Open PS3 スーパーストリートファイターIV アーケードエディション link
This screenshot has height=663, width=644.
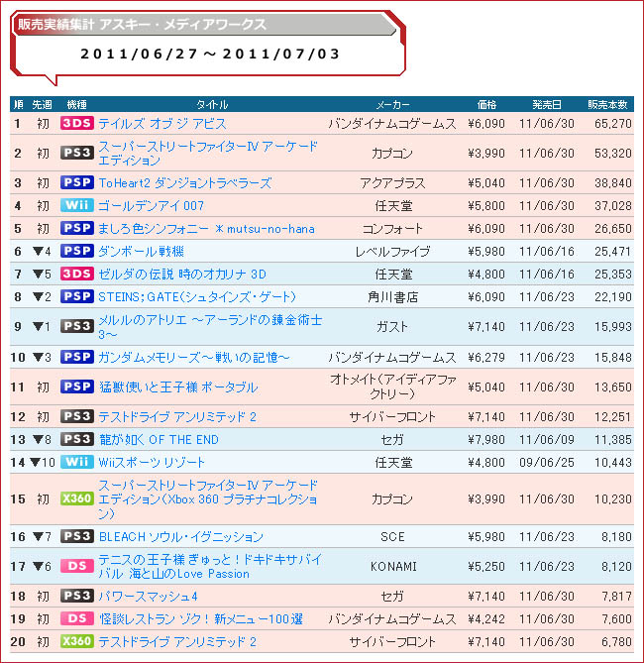pyautogui.click(x=208, y=153)
